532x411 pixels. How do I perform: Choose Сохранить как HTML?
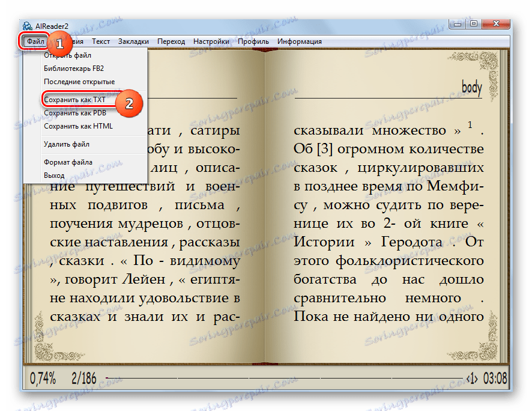[x=85, y=126]
